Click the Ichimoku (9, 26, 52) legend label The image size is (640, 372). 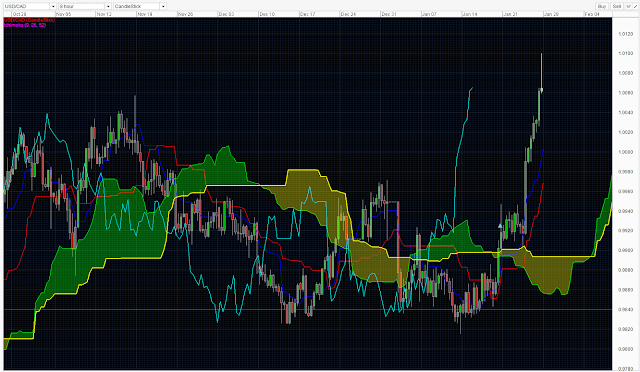click(25, 25)
